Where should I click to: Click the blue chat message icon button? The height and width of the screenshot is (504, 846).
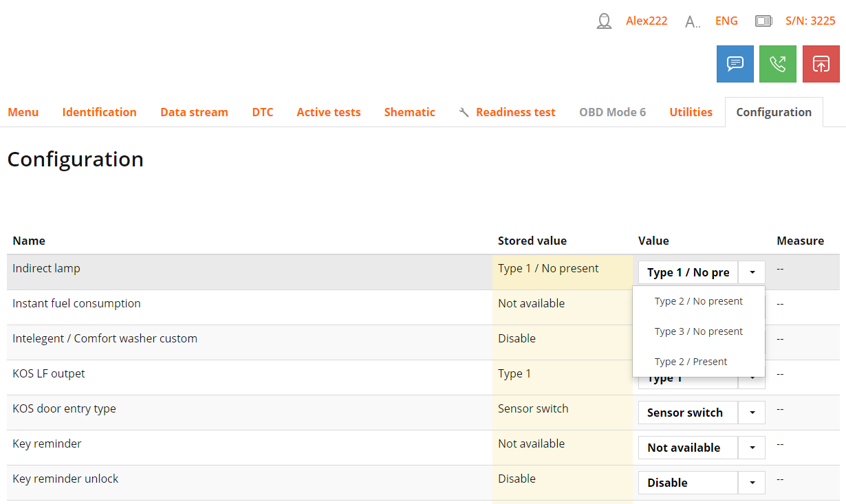pyautogui.click(x=735, y=64)
